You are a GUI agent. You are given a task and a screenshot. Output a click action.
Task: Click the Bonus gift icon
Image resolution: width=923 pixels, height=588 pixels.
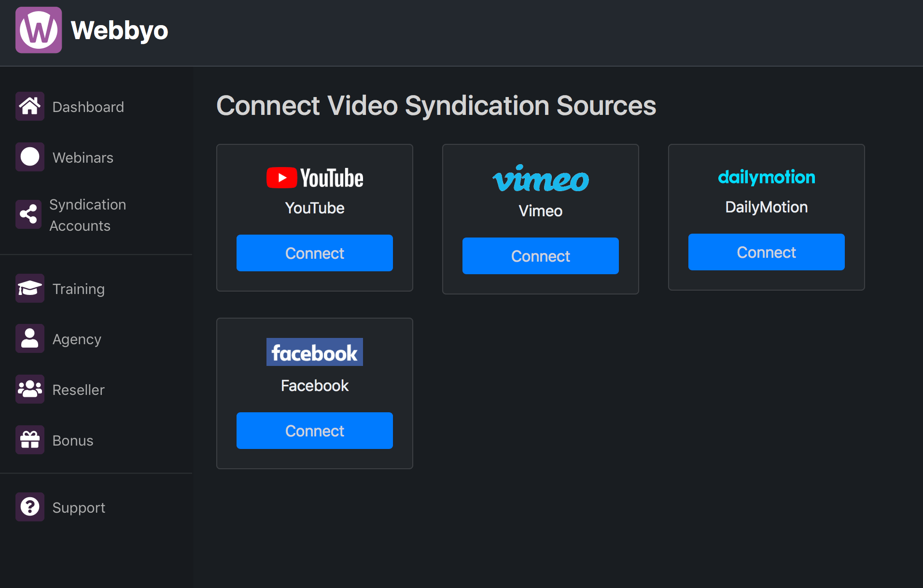[x=30, y=440]
